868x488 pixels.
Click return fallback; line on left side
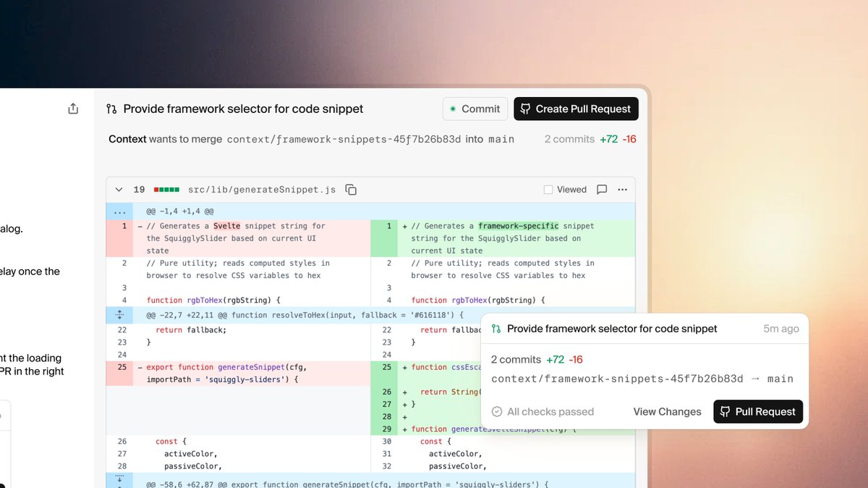tap(191, 329)
